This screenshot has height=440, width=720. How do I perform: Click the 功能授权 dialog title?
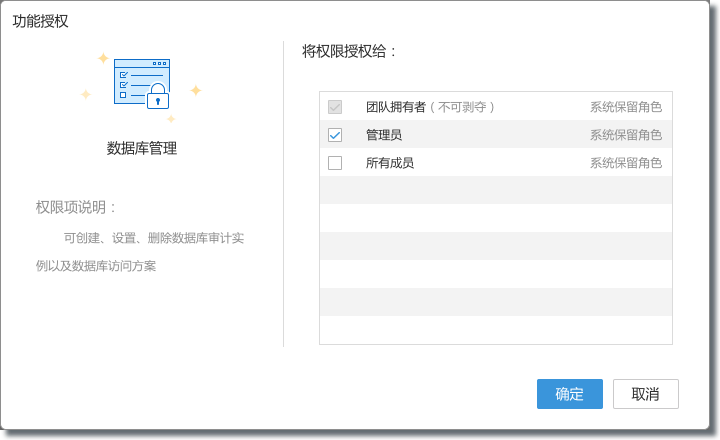click(x=41, y=21)
